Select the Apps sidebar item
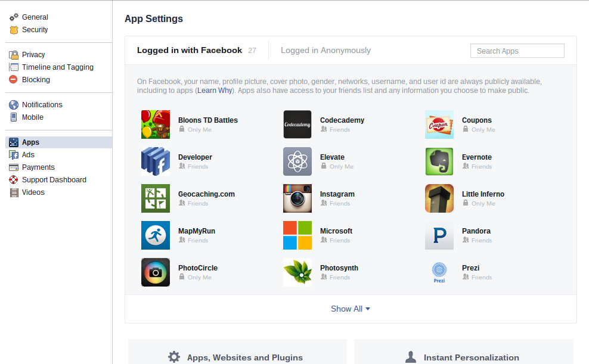589x364 pixels. coord(58,142)
